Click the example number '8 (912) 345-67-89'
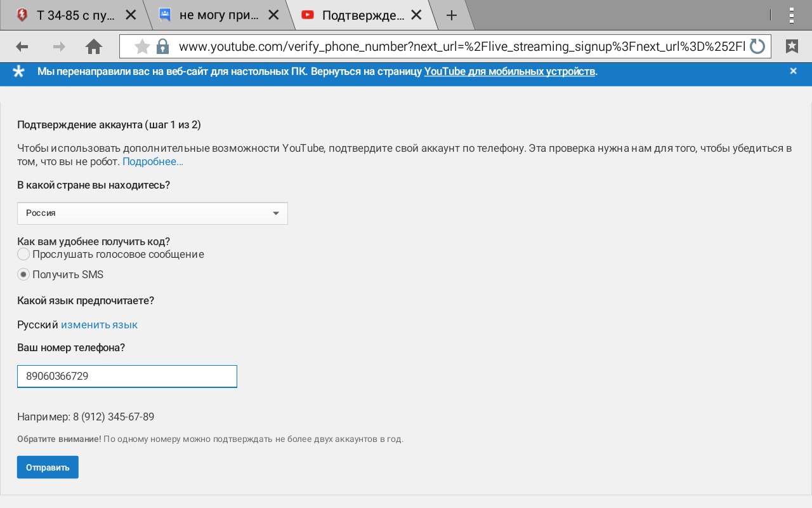The height and width of the screenshot is (508, 812). click(x=114, y=417)
